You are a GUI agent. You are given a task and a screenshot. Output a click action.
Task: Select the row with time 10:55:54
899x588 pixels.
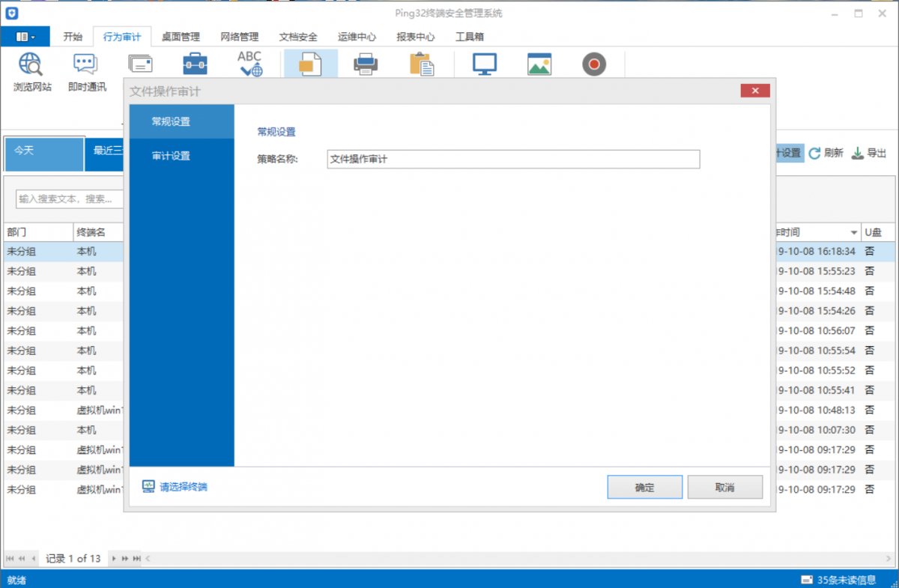[x=449, y=351]
